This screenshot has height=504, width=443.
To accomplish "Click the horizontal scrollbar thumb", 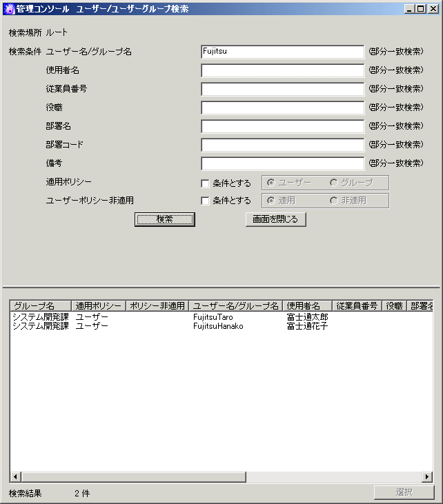I will tap(133, 476).
